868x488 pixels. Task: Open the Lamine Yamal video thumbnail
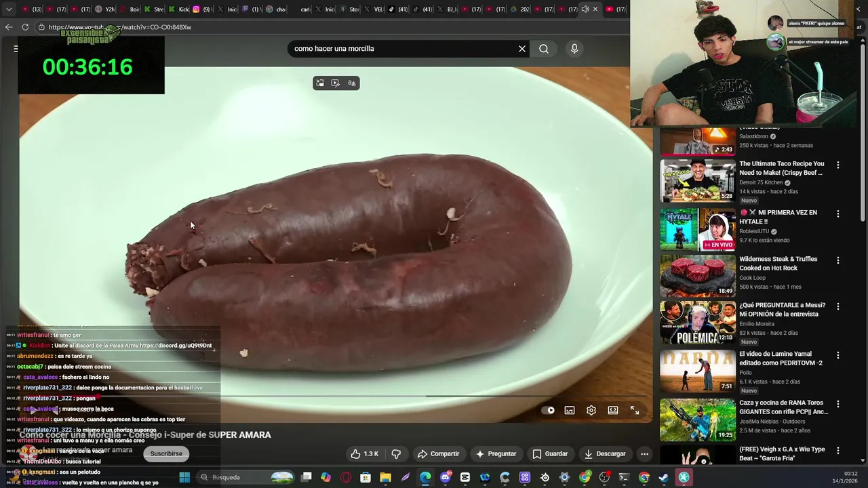pos(698,371)
